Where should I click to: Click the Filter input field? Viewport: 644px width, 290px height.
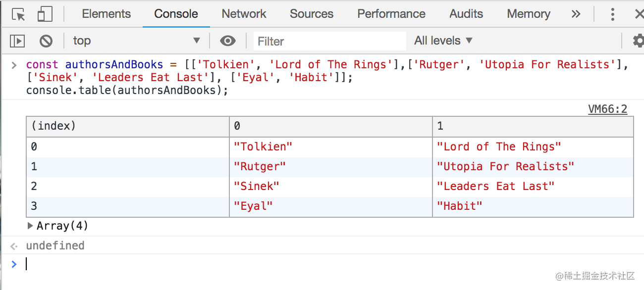[329, 41]
